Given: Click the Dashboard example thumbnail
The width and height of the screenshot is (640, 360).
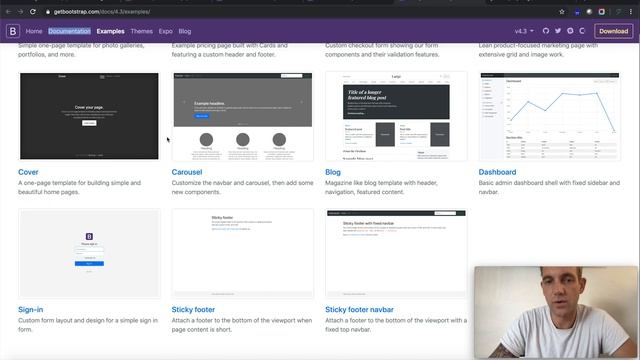Looking at the screenshot, I should (x=550, y=116).
